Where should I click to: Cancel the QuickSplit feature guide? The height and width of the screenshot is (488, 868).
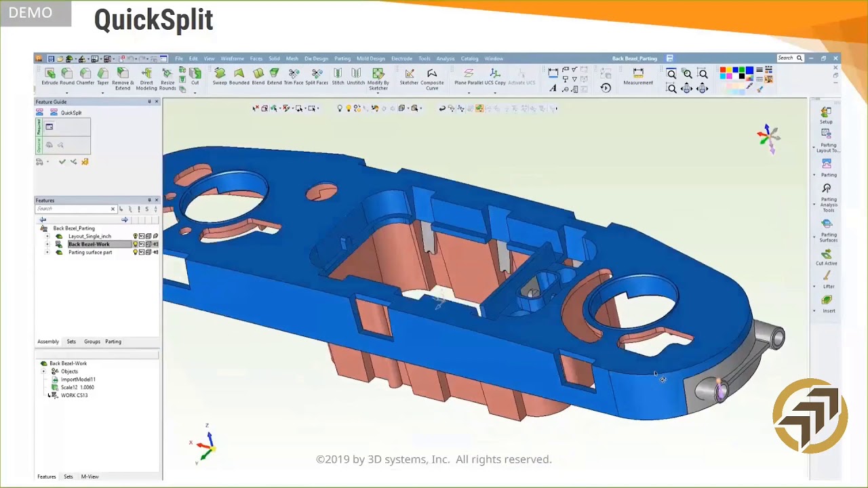pyautogui.click(x=85, y=161)
